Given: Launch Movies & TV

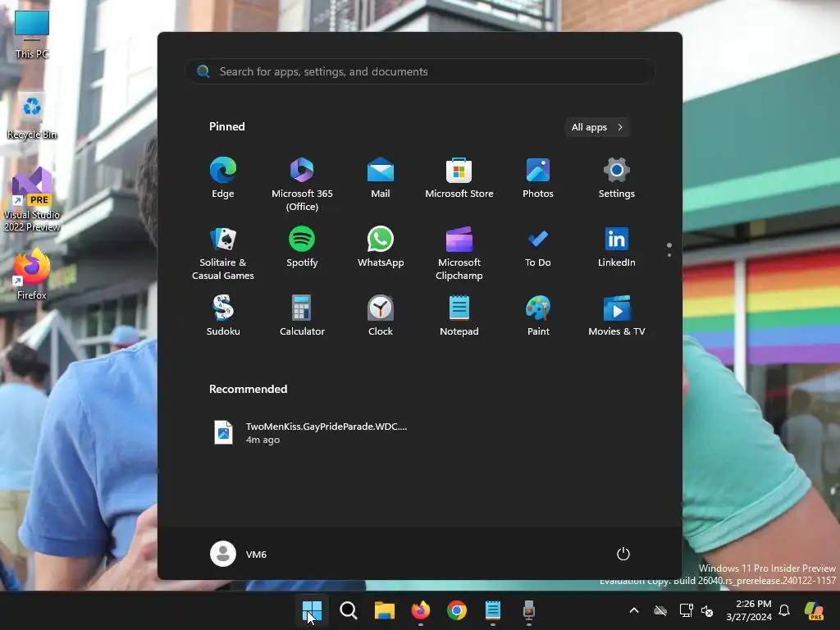Looking at the screenshot, I should click(x=617, y=316).
